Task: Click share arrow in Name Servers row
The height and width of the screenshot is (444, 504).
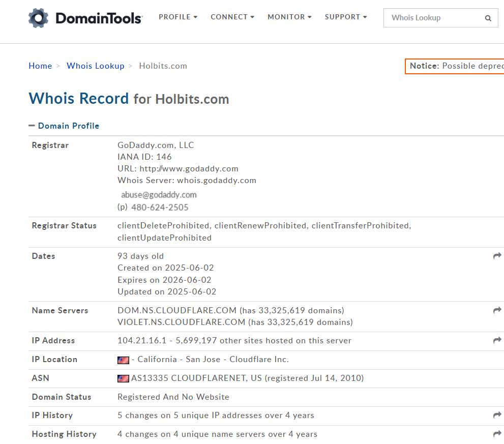Action: click(497, 310)
